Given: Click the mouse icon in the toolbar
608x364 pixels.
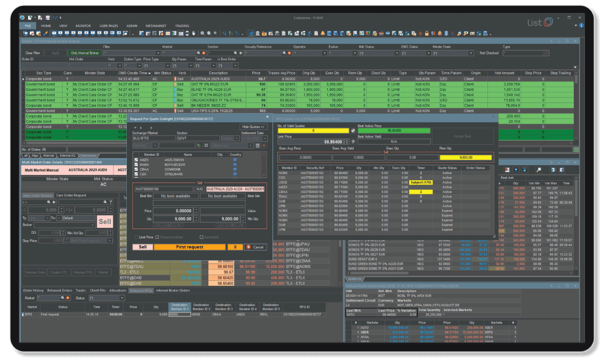Looking at the screenshot, I should (194, 33).
